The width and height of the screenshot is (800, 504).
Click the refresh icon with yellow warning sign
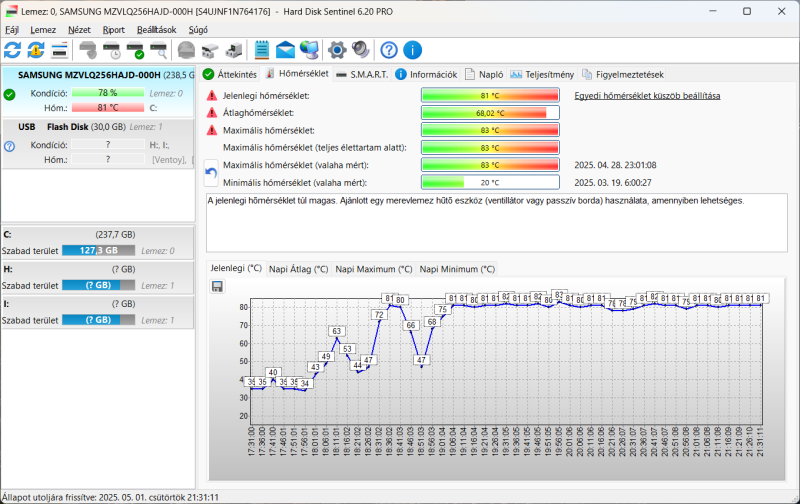[x=36, y=50]
